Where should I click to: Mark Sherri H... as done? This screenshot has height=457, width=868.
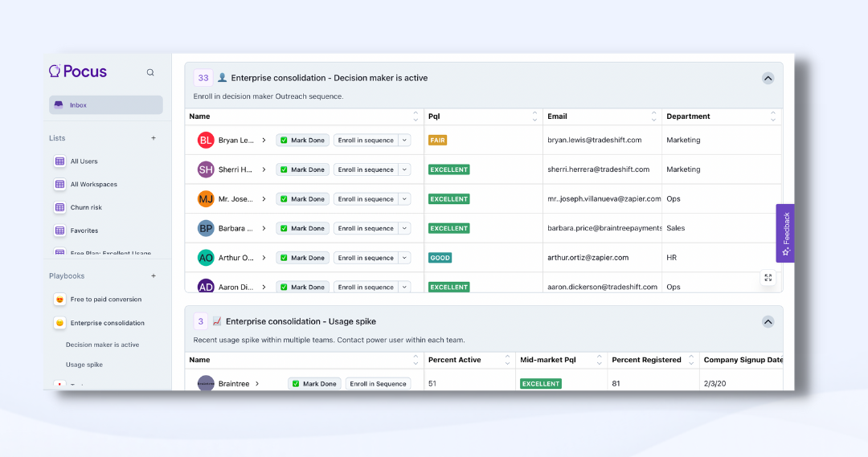303,169
